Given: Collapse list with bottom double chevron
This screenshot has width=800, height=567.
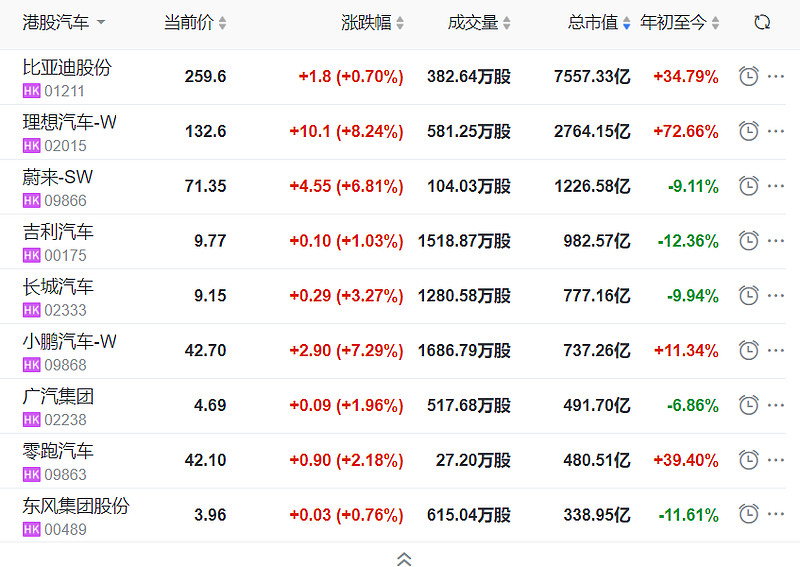Looking at the screenshot, I should [x=404, y=559].
